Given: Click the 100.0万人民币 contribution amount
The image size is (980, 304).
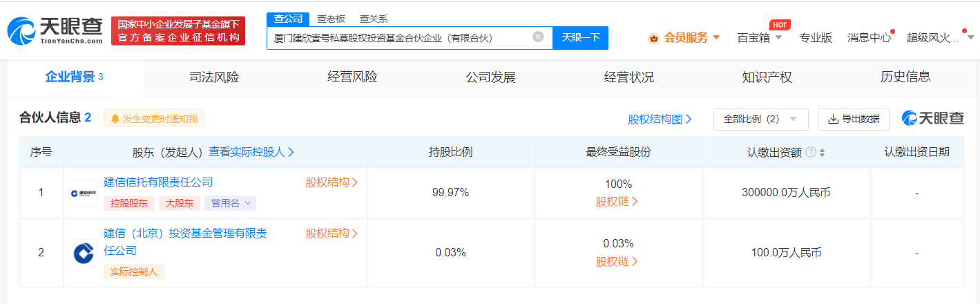Looking at the screenshot, I should pyautogui.click(x=786, y=253).
